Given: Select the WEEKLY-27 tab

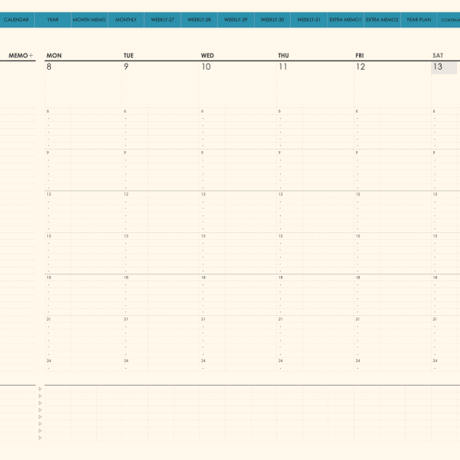Looking at the screenshot, I should [x=163, y=20].
